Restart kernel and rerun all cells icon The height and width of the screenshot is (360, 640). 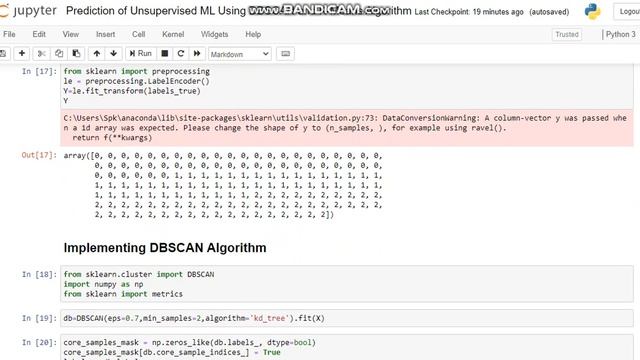(197, 53)
